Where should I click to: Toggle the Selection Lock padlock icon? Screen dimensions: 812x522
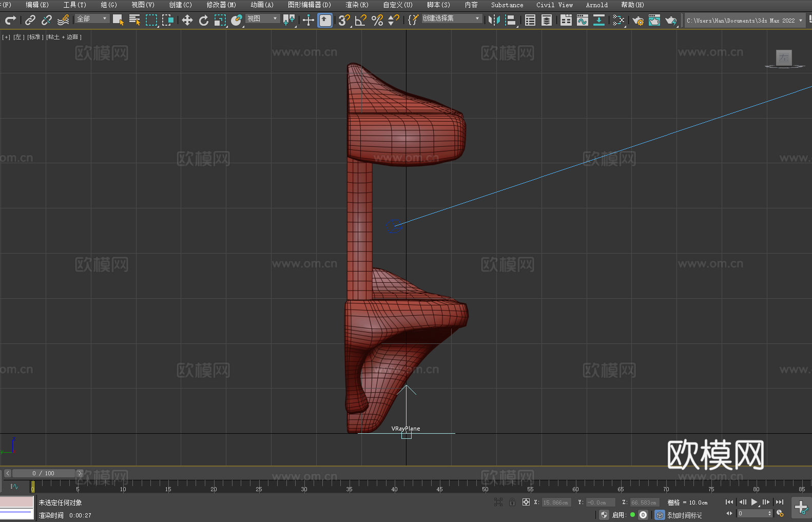pos(512,502)
